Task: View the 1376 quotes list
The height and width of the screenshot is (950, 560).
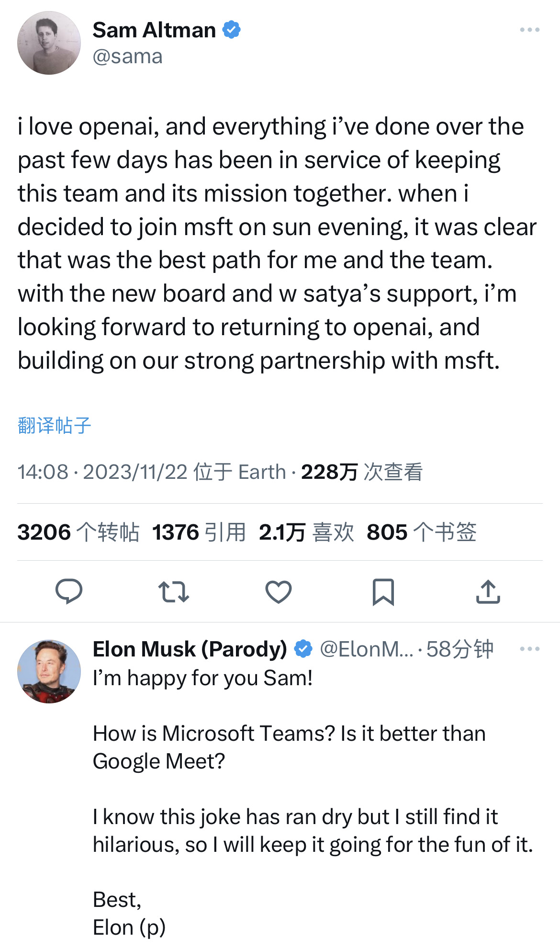Action: (x=199, y=532)
